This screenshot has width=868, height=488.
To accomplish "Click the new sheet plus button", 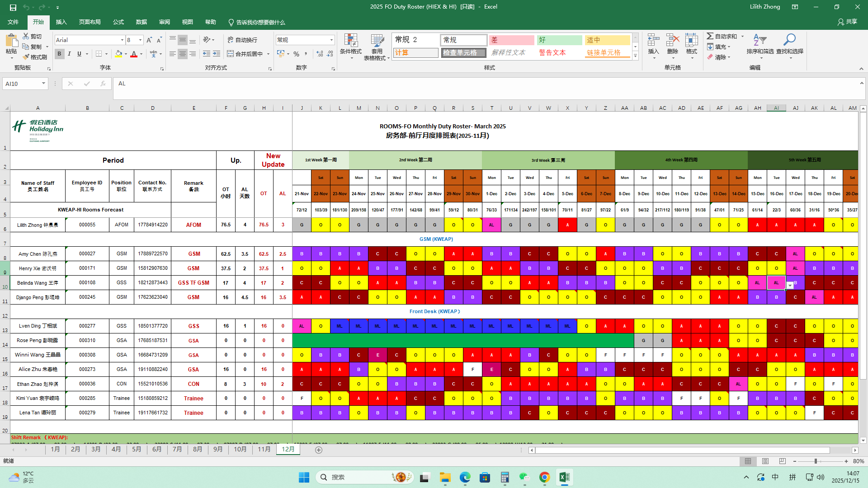I will [x=319, y=450].
